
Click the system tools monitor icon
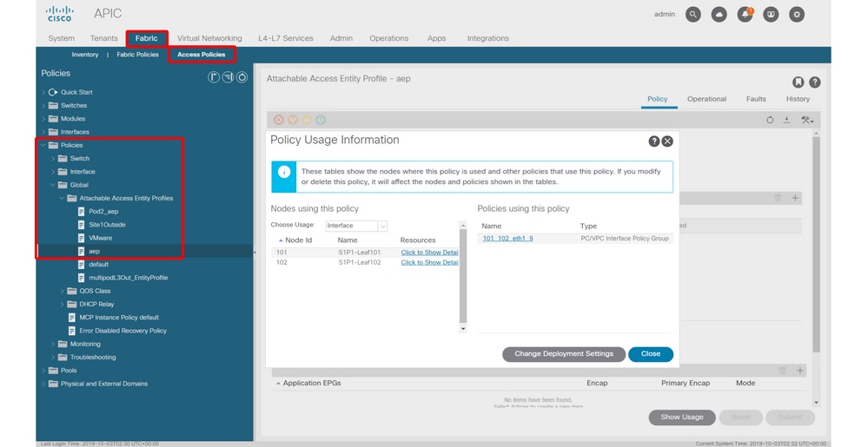pos(772,15)
